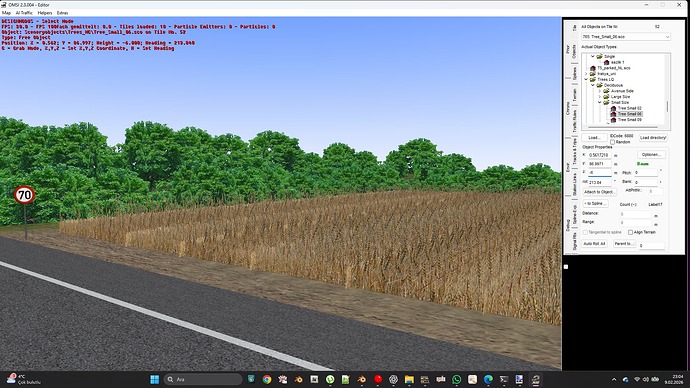This screenshot has width=690, height=388.
Task: Toggle the Random checkbox
Action: 613,142
